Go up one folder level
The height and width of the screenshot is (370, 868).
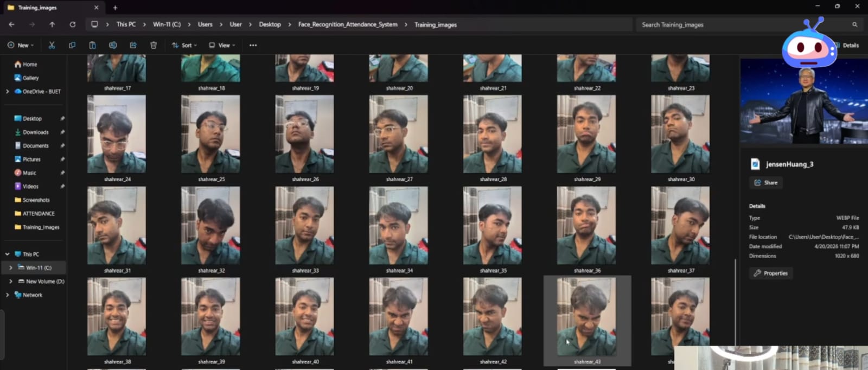click(52, 24)
